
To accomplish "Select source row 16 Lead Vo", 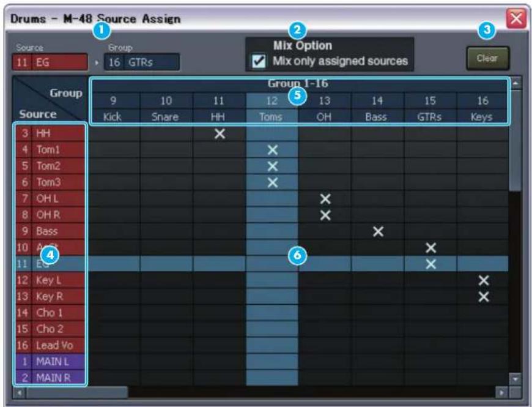I will (50, 346).
